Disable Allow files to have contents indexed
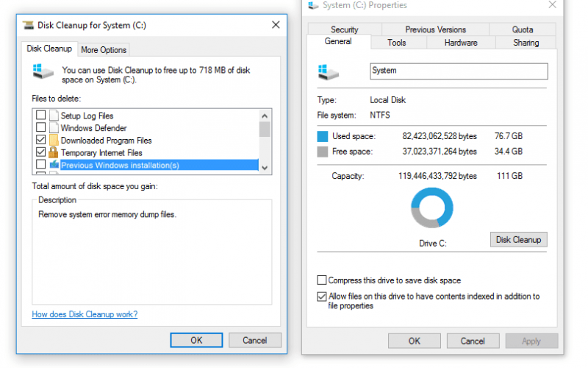 [x=322, y=297]
